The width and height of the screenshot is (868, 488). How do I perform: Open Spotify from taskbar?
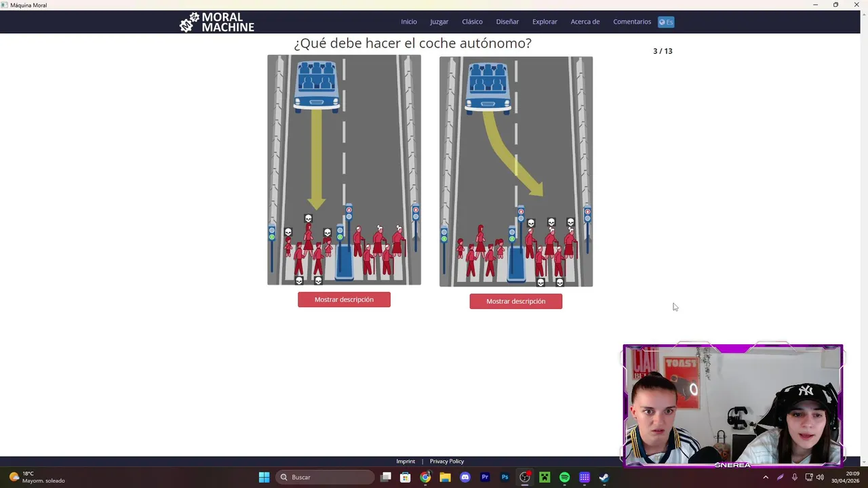564,477
